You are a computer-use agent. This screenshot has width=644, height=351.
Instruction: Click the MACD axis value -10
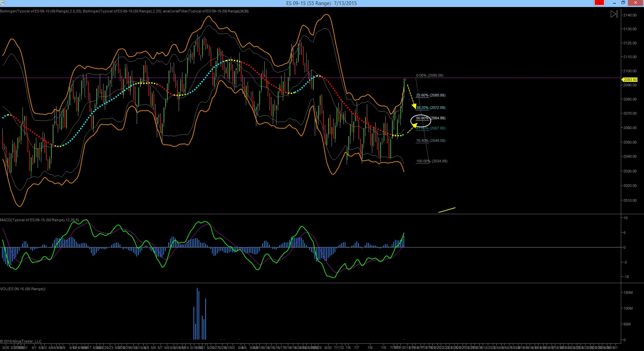pyautogui.click(x=626, y=277)
